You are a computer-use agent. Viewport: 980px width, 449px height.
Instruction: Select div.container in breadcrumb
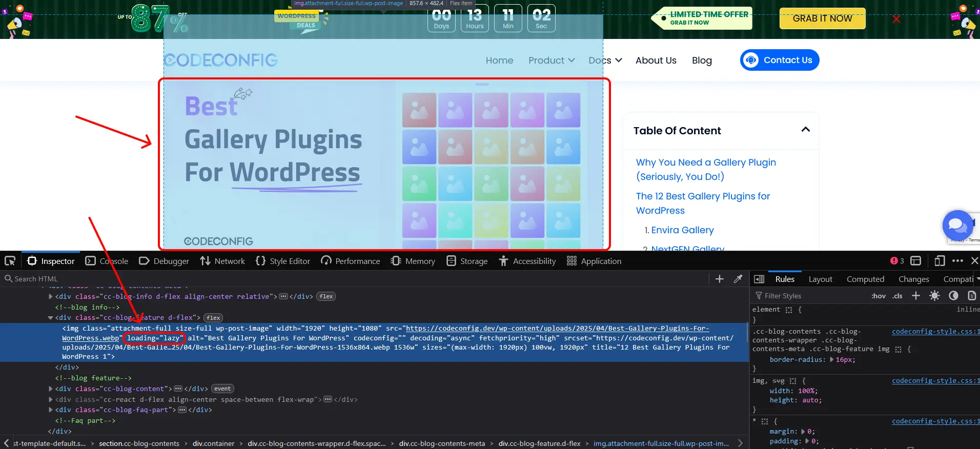coord(213,443)
